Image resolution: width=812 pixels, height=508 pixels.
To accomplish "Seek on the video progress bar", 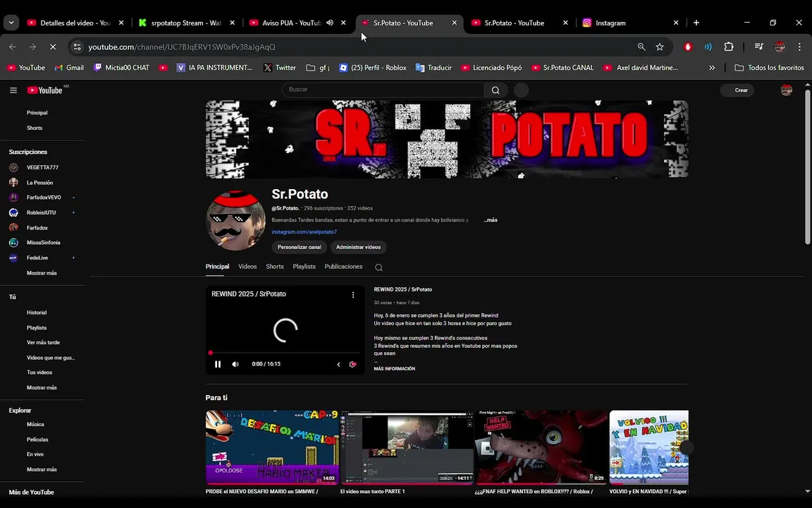I will (285, 353).
